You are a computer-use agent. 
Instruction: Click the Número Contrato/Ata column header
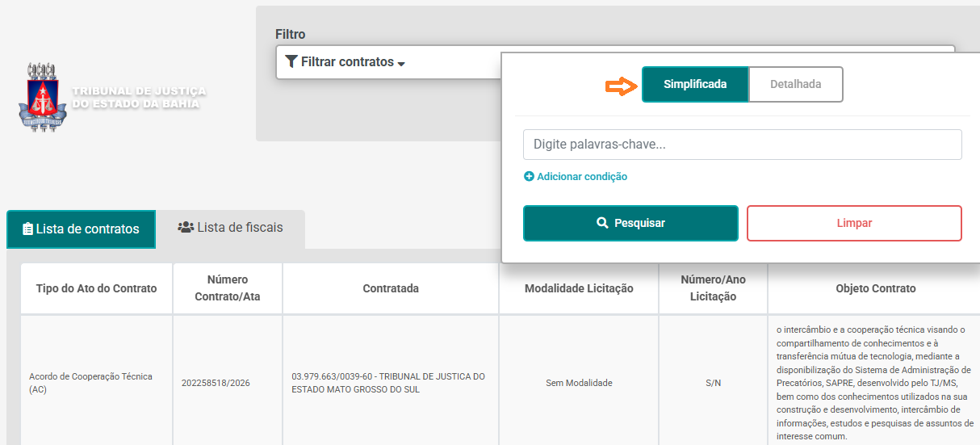[x=228, y=288]
